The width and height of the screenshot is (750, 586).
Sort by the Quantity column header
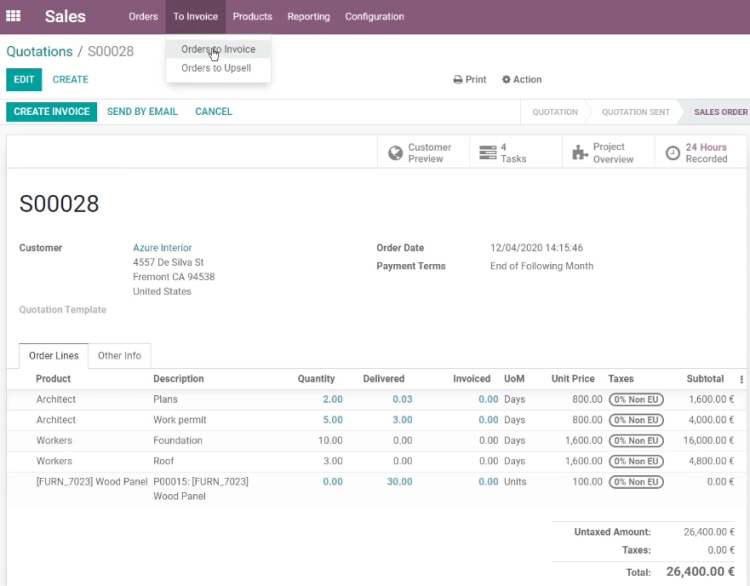coord(316,379)
